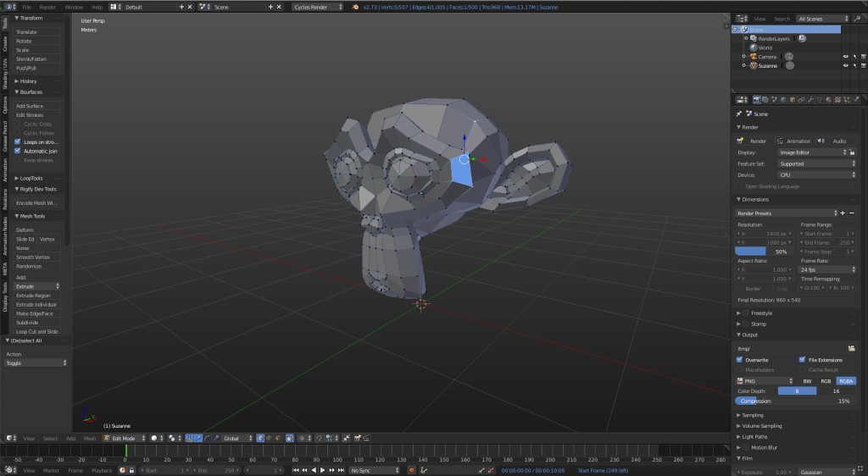Open the World properties tab icon
Image resolution: width=868 pixels, height=476 pixels.
(x=783, y=99)
